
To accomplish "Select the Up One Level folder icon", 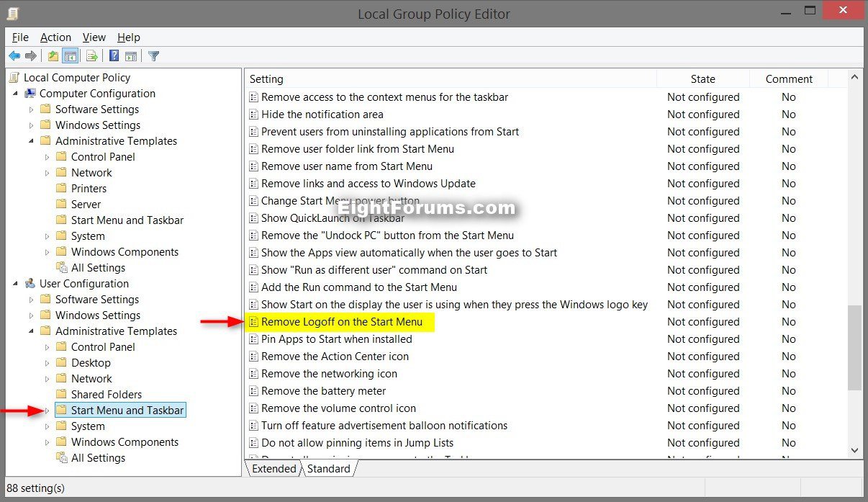I will click(51, 55).
